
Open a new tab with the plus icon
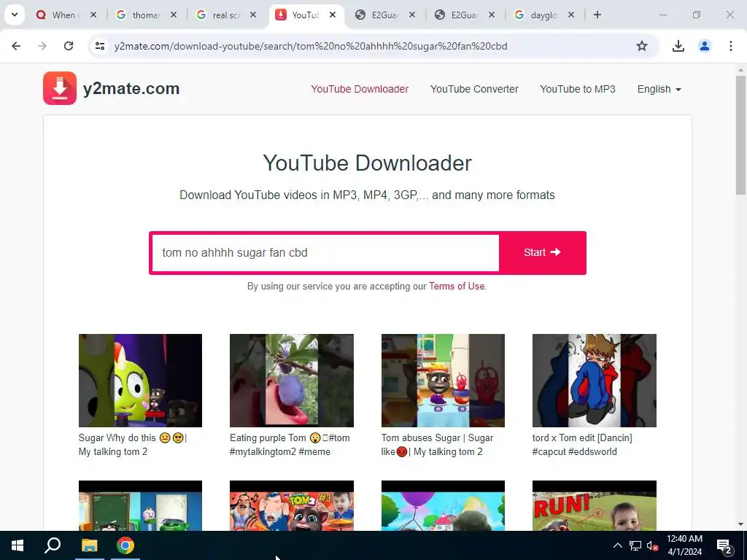coord(597,15)
